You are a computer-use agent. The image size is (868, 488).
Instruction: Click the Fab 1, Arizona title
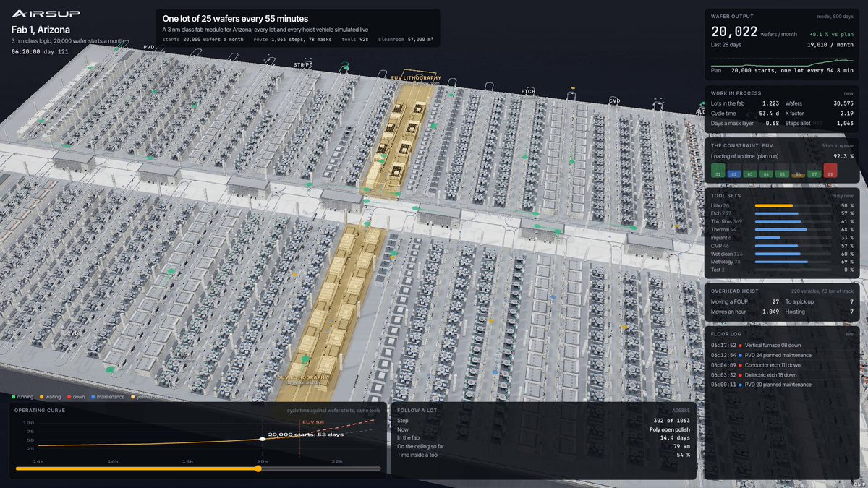click(x=41, y=30)
